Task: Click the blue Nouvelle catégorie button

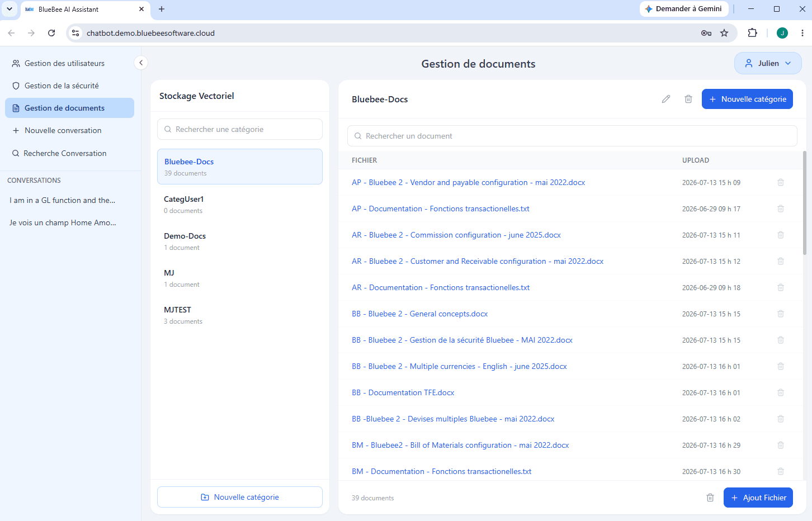Action: [x=747, y=99]
